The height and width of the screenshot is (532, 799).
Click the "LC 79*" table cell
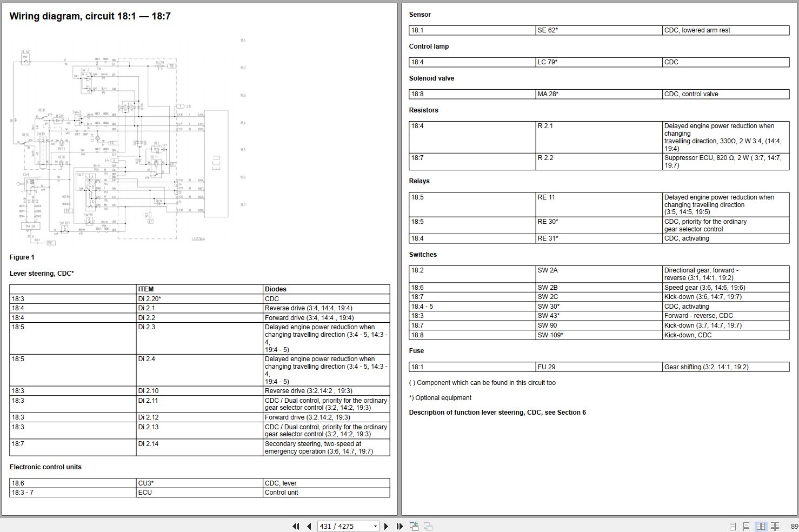tap(599, 62)
